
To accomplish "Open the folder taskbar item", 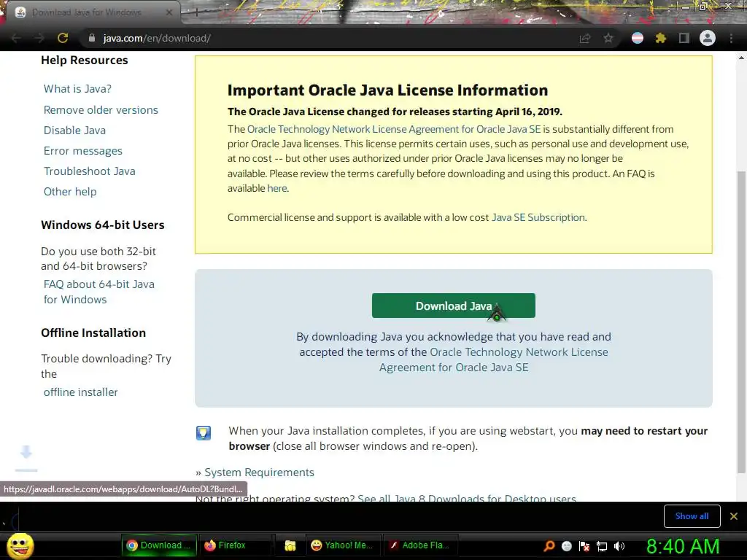I will pyautogui.click(x=290, y=545).
